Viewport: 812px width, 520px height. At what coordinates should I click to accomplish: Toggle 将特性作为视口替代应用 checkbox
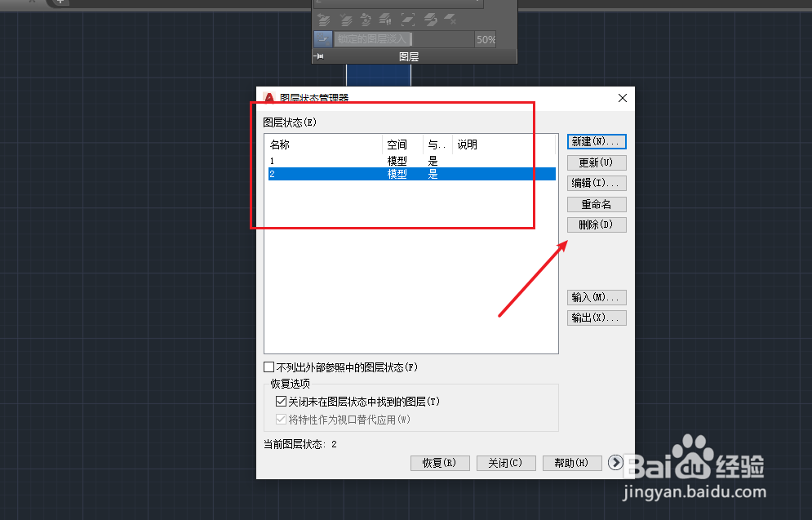pyautogui.click(x=282, y=420)
